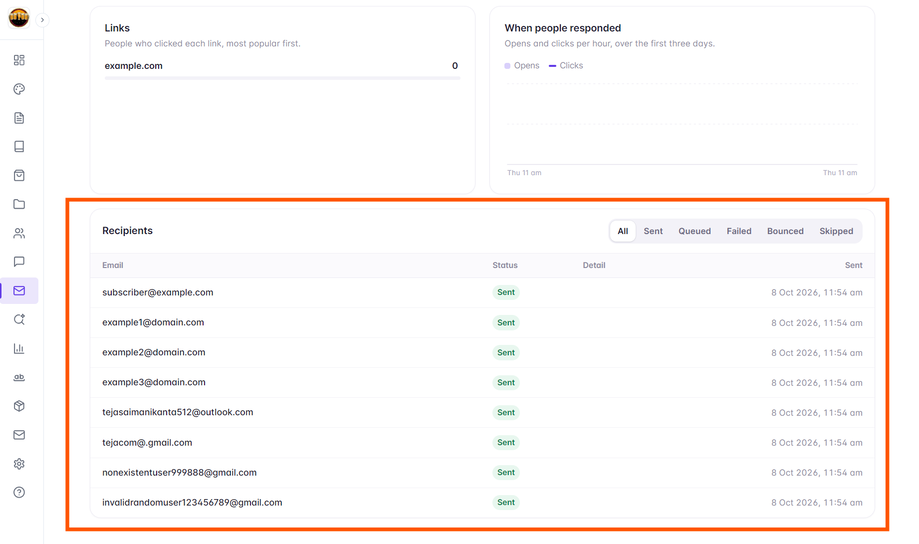Image resolution: width=919 pixels, height=544 pixels.
Task: Open the book icon in sidebar
Action: (x=19, y=147)
